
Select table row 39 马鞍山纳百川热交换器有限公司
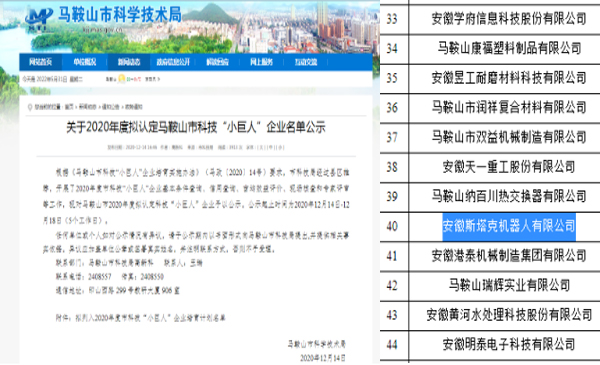click(490, 196)
